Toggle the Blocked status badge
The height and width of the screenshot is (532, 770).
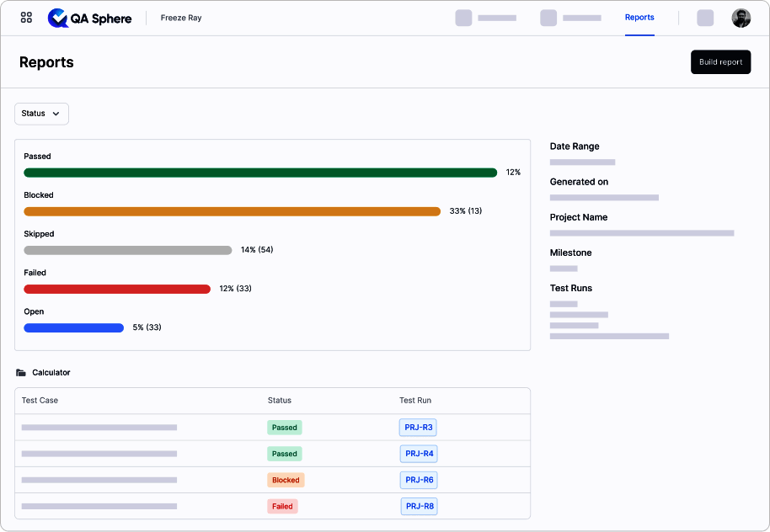(286, 480)
